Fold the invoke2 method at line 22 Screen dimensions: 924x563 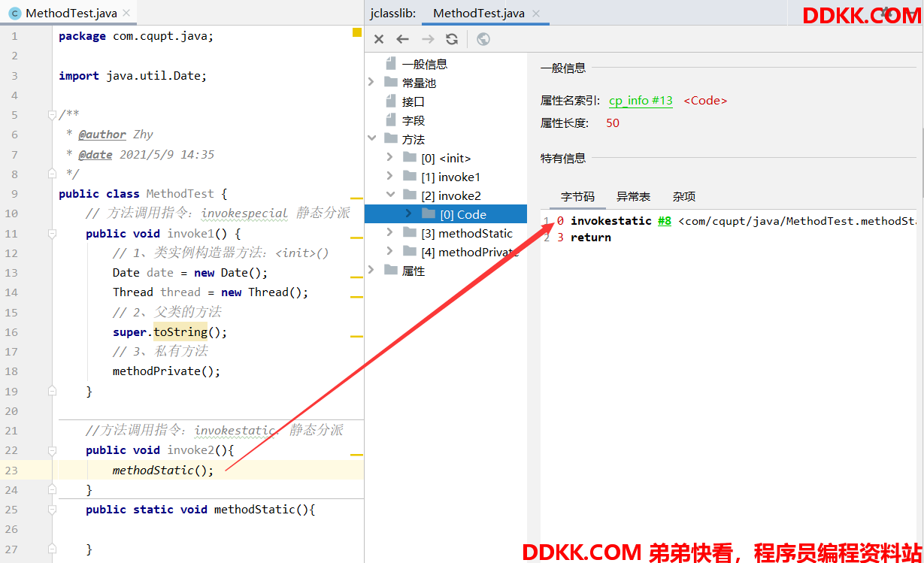tap(52, 450)
